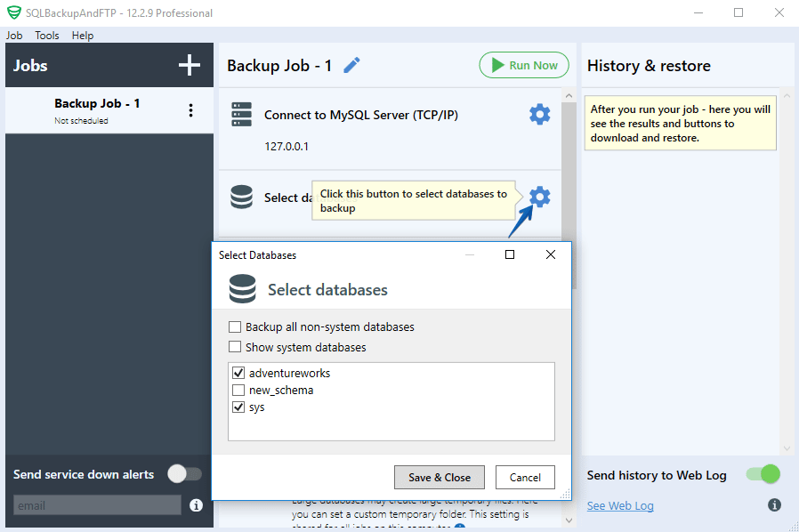Rename Backup Job - 1 via pencil icon

pyautogui.click(x=351, y=65)
